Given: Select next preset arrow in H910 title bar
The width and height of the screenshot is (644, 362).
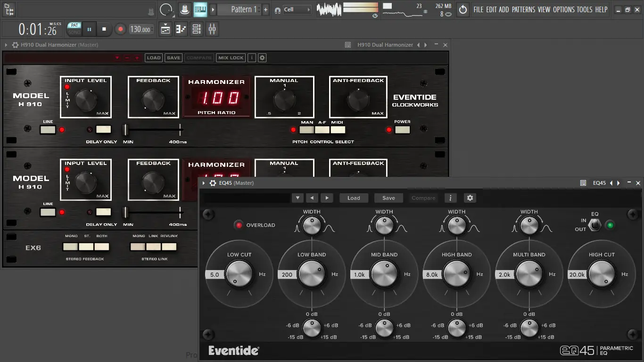Looking at the screenshot, I should [426, 45].
